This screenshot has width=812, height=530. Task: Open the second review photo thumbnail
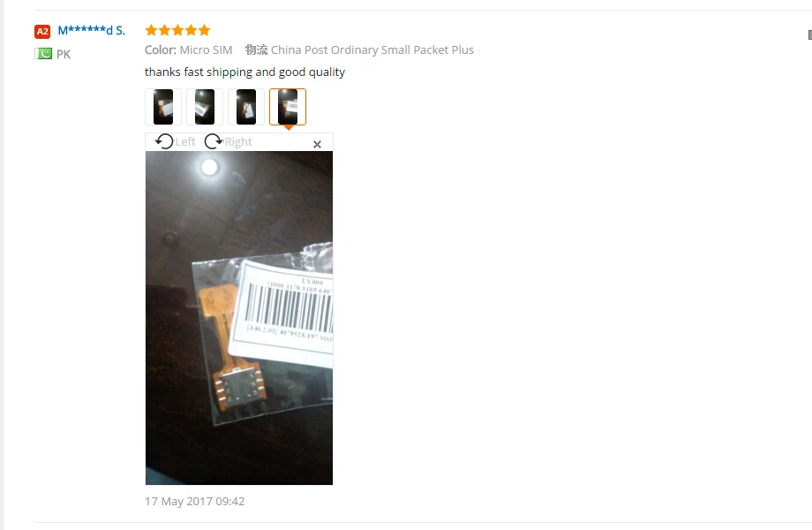coord(205,107)
